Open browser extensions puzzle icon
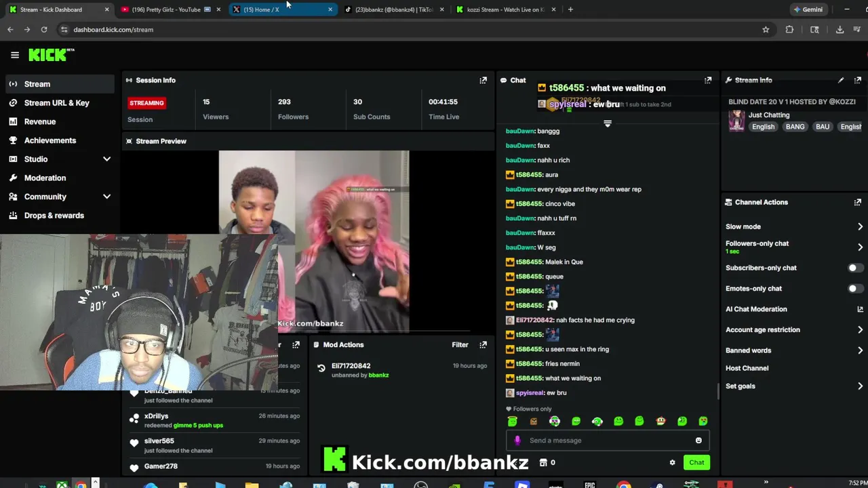 tap(789, 29)
